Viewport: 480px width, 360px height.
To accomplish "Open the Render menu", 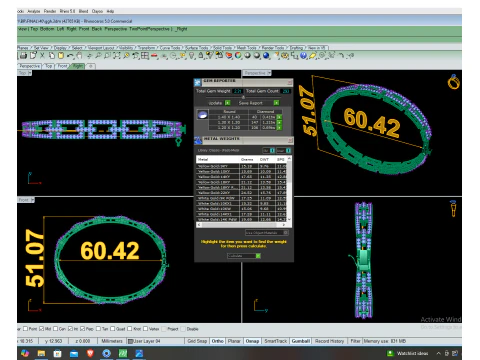I will (x=50, y=11).
